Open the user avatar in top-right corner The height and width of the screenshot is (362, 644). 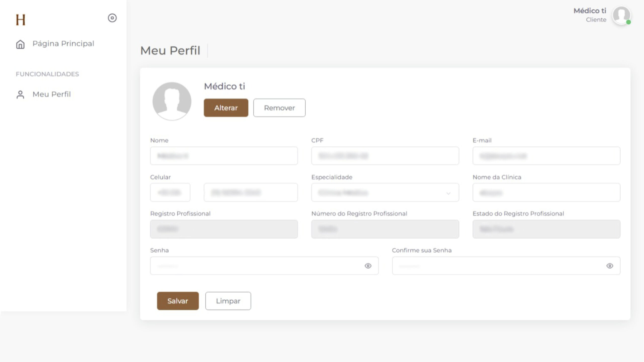coord(621,15)
